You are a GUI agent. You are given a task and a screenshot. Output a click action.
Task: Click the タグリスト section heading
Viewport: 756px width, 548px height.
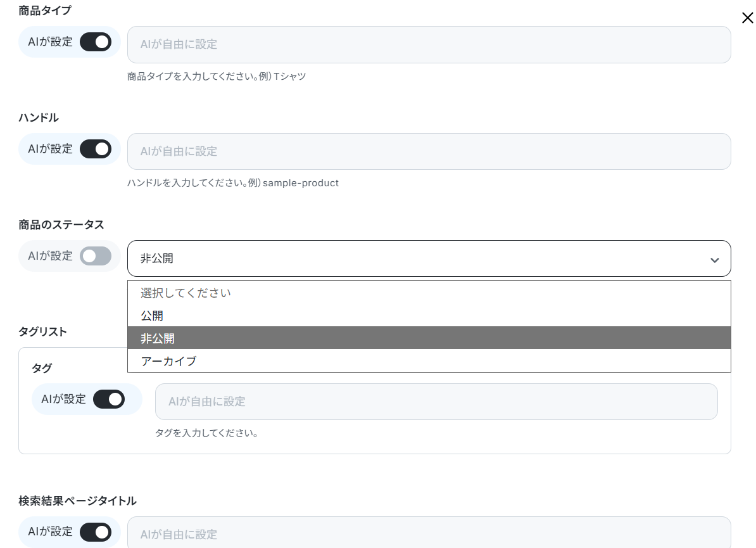click(x=43, y=331)
